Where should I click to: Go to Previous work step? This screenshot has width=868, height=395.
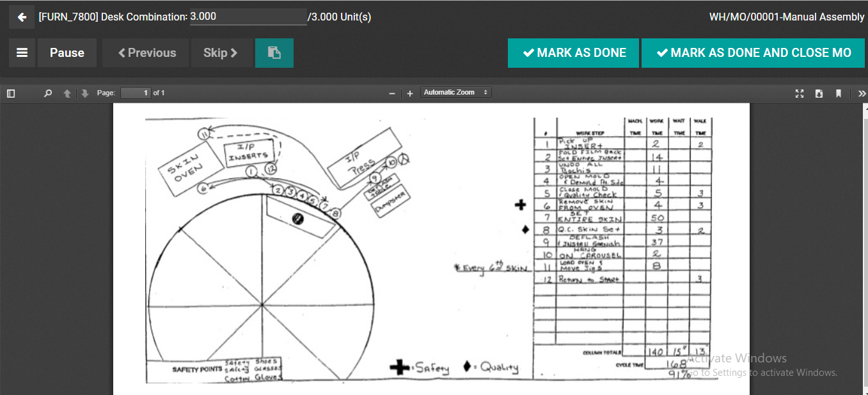coord(146,53)
